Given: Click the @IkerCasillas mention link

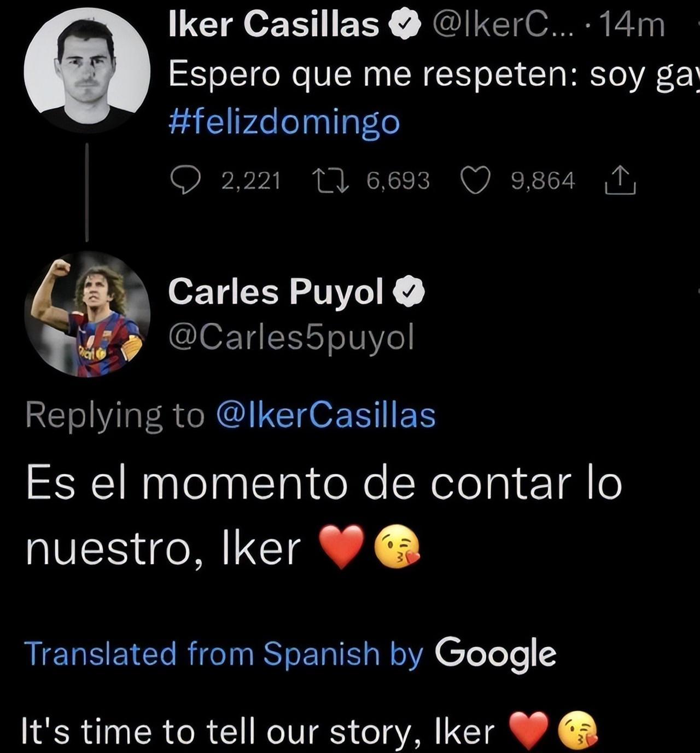Looking at the screenshot, I should click(x=326, y=415).
